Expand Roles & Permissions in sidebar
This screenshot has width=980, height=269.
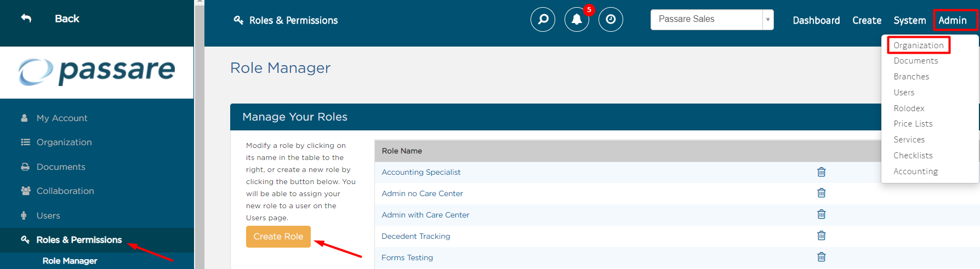(x=79, y=240)
